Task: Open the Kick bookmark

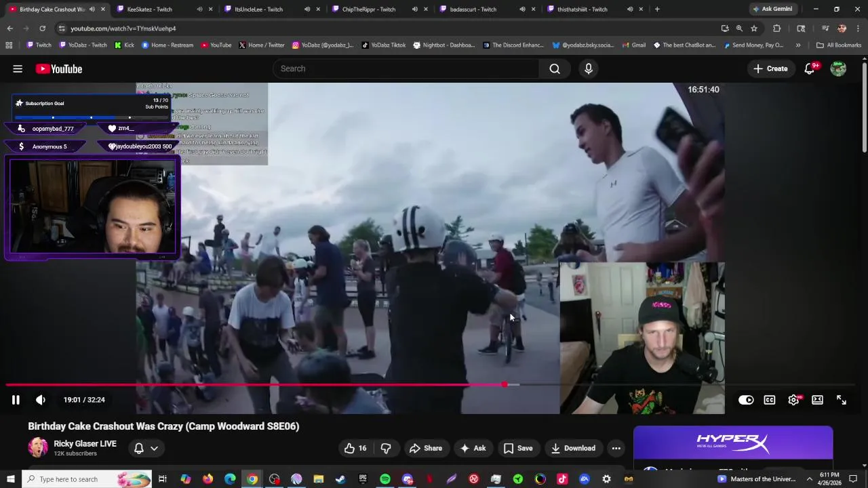Action: [x=124, y=45]
